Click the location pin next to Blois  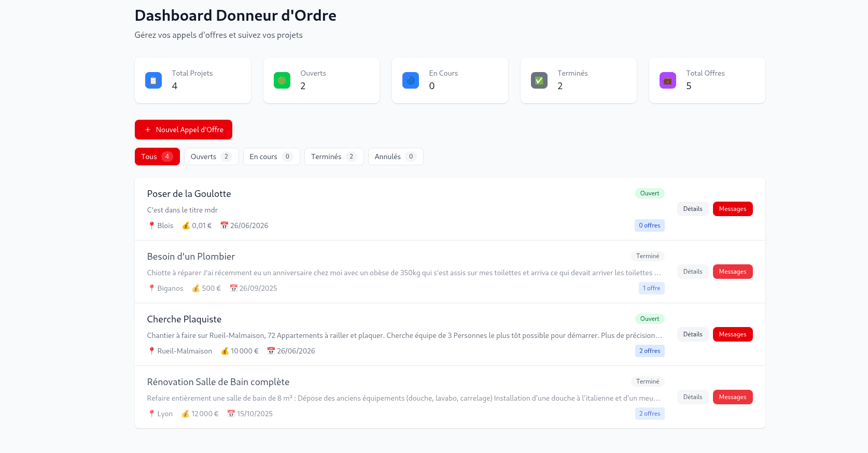point(151,225)
